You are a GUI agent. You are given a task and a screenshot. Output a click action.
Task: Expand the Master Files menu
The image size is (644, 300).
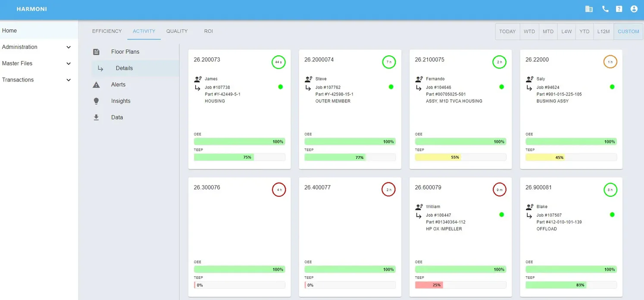pos(39,63)
